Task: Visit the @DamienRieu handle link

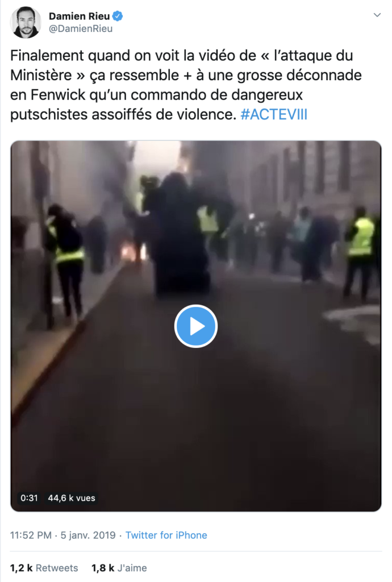Action: [81, 29]
